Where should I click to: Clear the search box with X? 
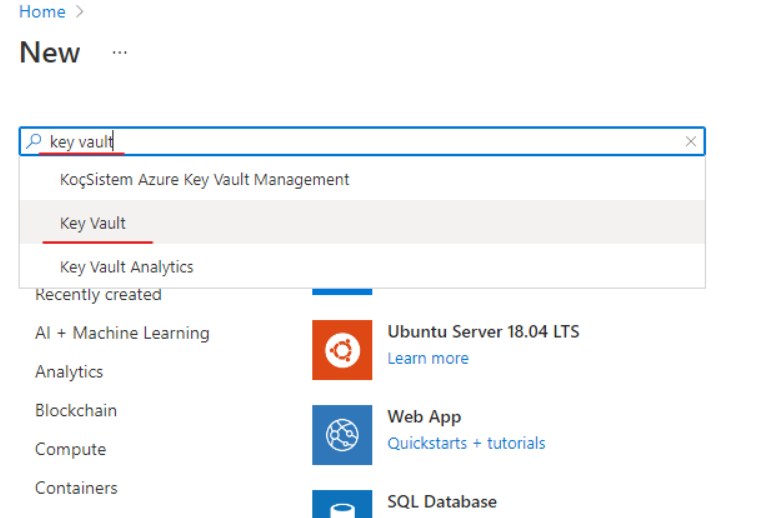[x=691, y=142]
